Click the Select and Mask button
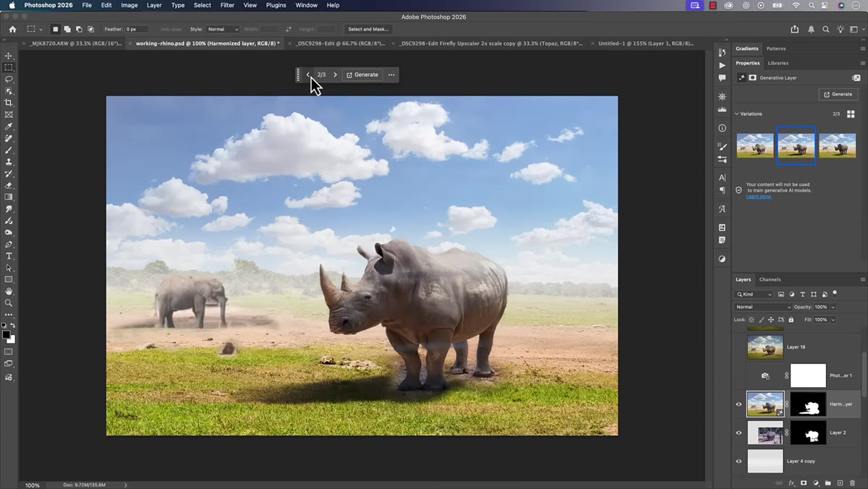This screenshot has width=868, height=489. (x=369, y=29)
